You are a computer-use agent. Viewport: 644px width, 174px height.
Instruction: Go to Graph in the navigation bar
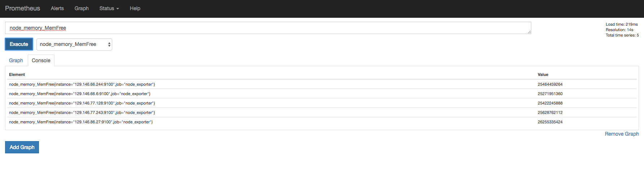(82, 8)
